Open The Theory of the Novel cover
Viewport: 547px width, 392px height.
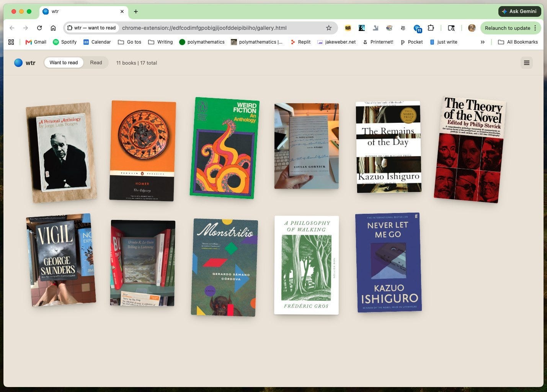pos(470,150)
